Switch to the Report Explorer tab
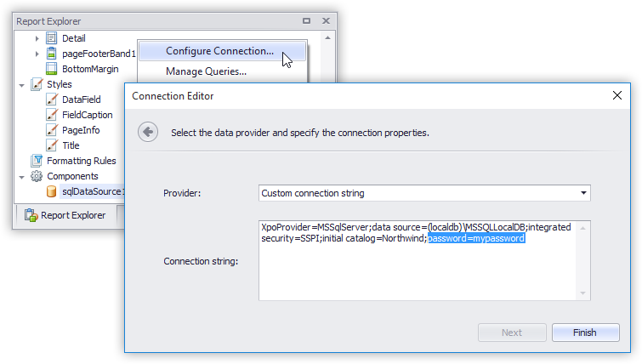 pyautogui.click(x=65, y=215)
